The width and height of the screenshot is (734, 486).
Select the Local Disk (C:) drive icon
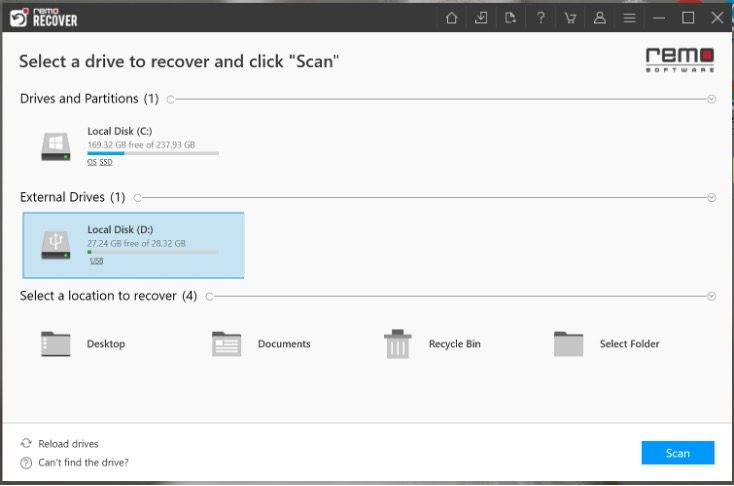point(56,147)
